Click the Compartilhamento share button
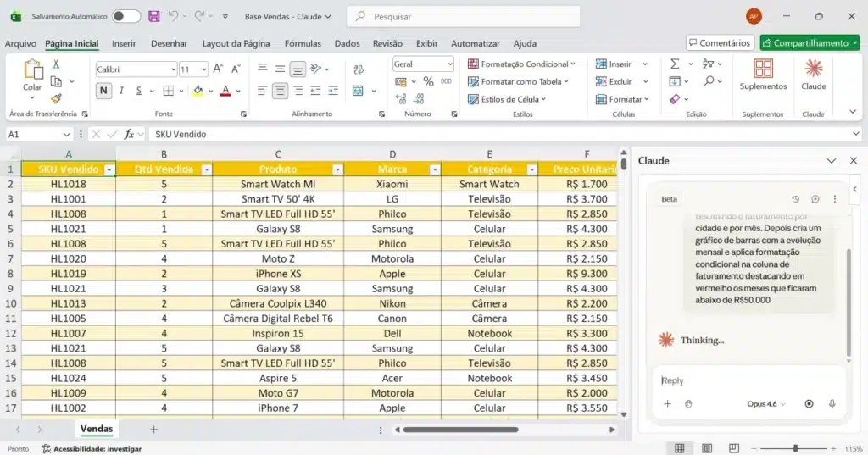Viewport: 868px width, 455px height. point(810,42)
